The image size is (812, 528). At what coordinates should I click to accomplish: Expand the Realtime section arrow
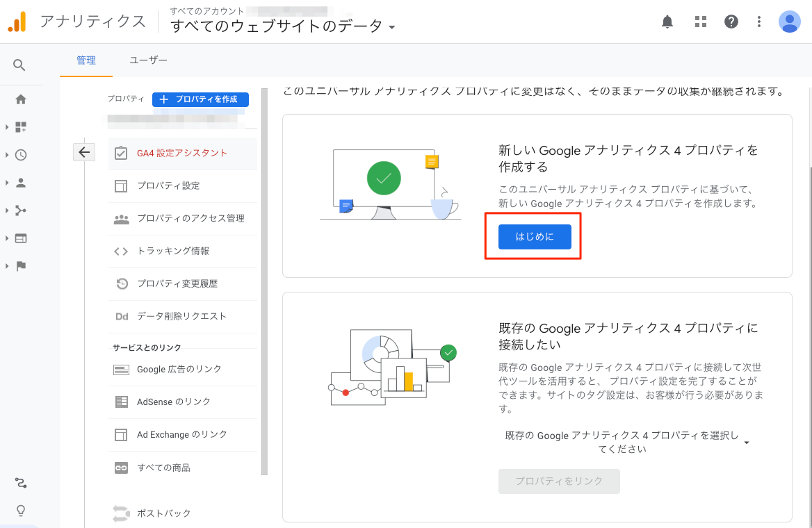tap(7, 155)
